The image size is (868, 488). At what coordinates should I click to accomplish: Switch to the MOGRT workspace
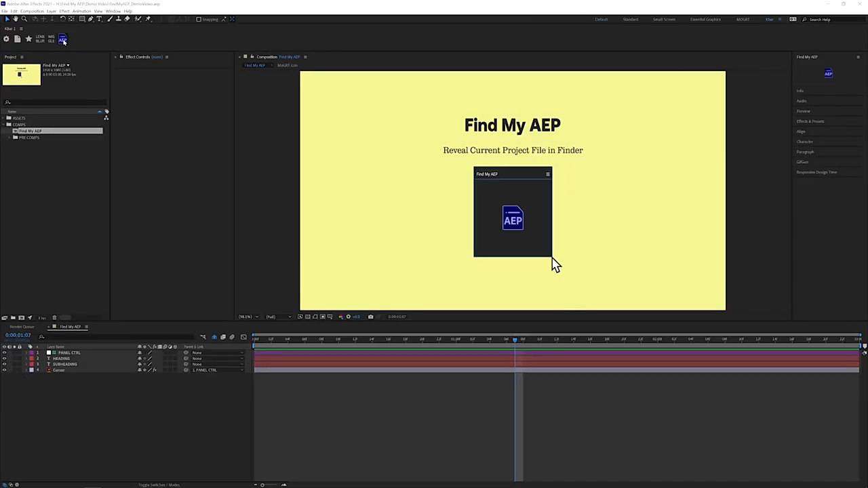[x=743, y=19]
